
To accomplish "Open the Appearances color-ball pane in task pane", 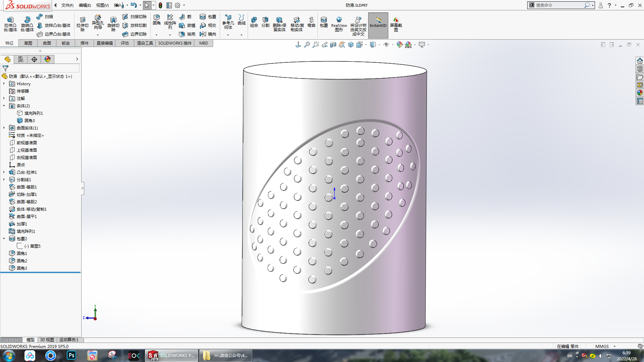I will coord(640,93).
